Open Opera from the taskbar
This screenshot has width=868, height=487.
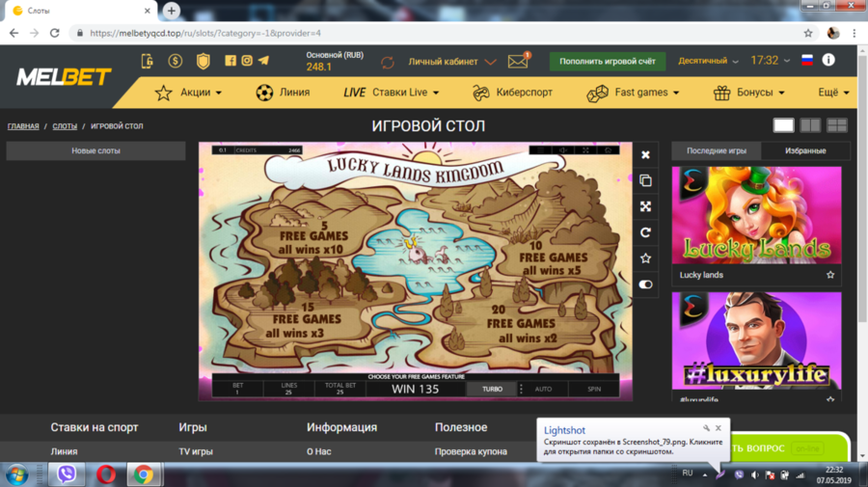tap(106, 474)
